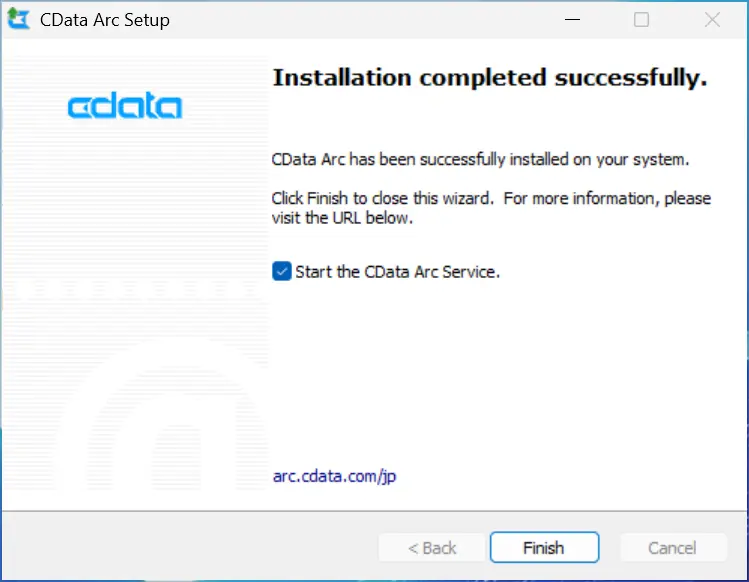
Task: Click the greyed-out Back button
Action: [432, 547]
